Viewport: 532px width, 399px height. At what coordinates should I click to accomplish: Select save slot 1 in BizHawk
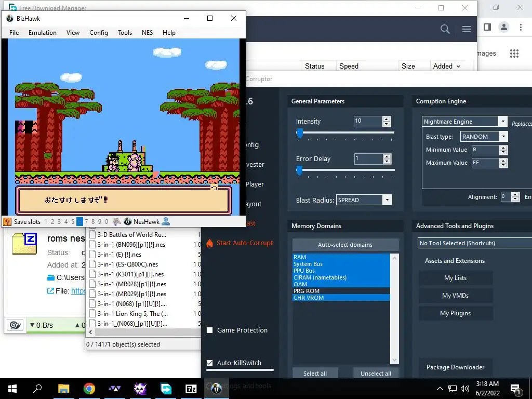pos(46,222)
